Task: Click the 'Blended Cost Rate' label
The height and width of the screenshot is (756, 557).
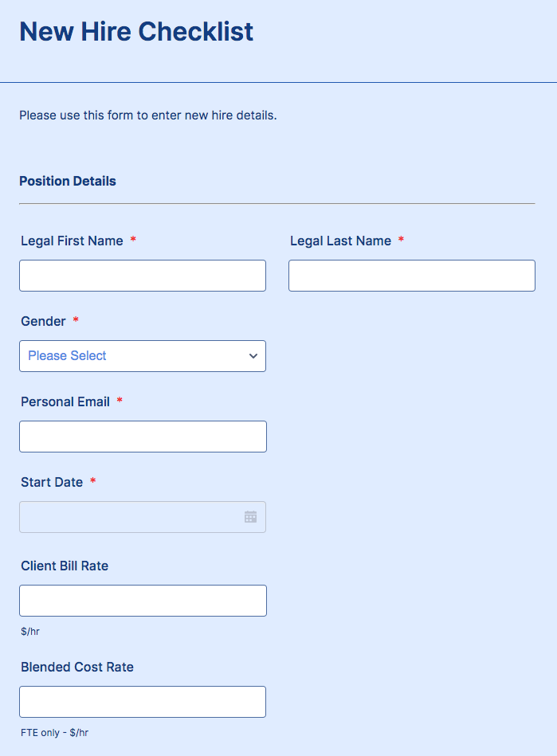Action: 77,667
